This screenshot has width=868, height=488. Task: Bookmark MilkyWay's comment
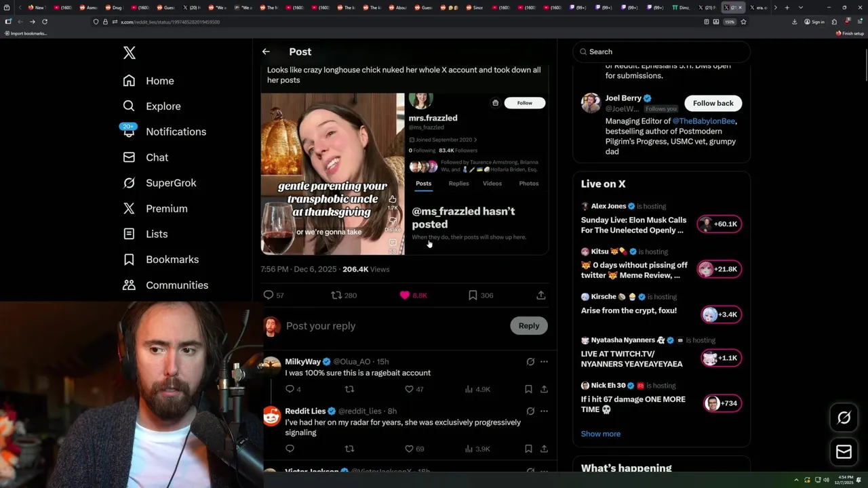point(528,389)
